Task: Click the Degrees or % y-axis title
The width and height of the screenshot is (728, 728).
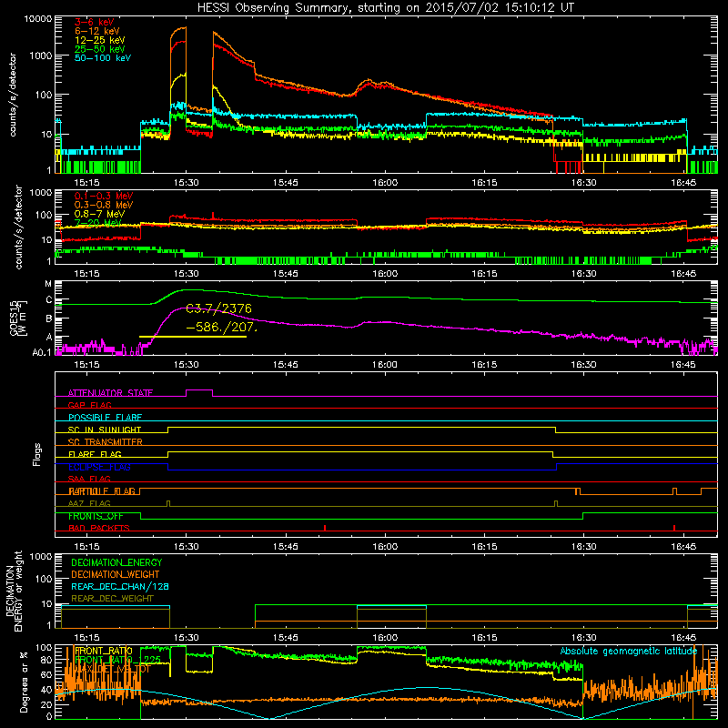Action: click(24, 682)
